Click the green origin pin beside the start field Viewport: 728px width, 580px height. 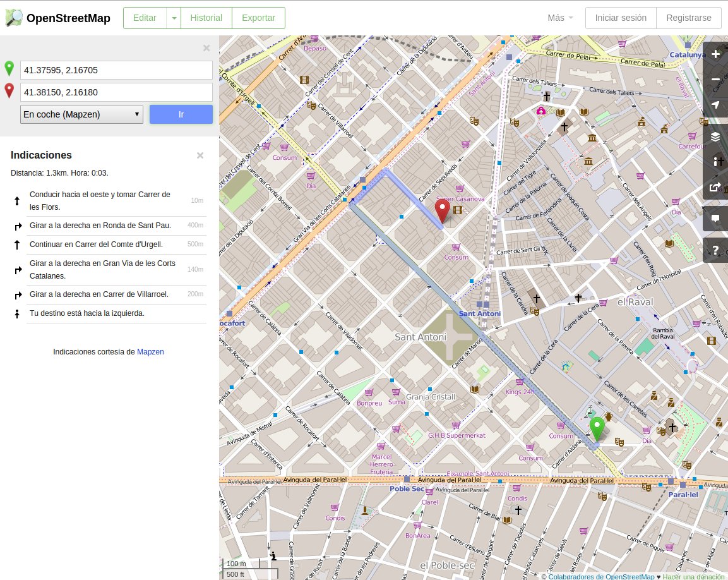[x=9, y=68]
